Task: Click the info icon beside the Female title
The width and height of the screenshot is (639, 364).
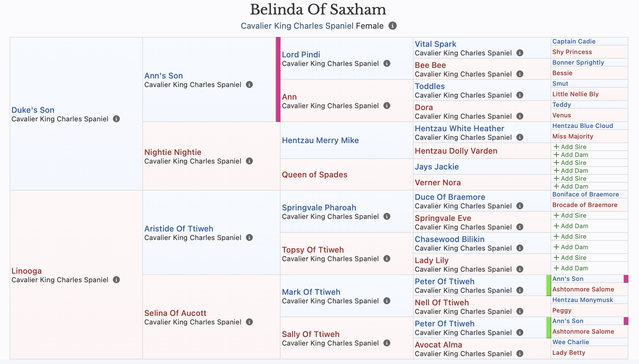Action: point(392,26)
